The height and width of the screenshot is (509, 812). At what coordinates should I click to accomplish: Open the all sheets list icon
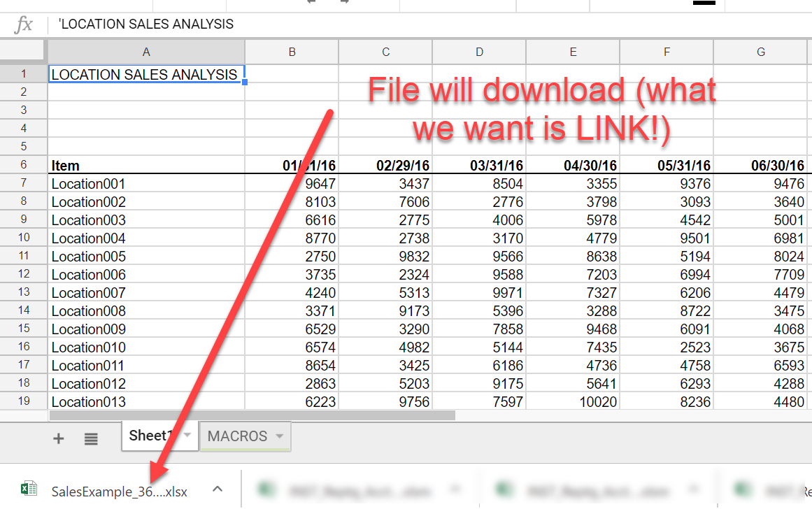pyautogui.click(x=91, y=438)
